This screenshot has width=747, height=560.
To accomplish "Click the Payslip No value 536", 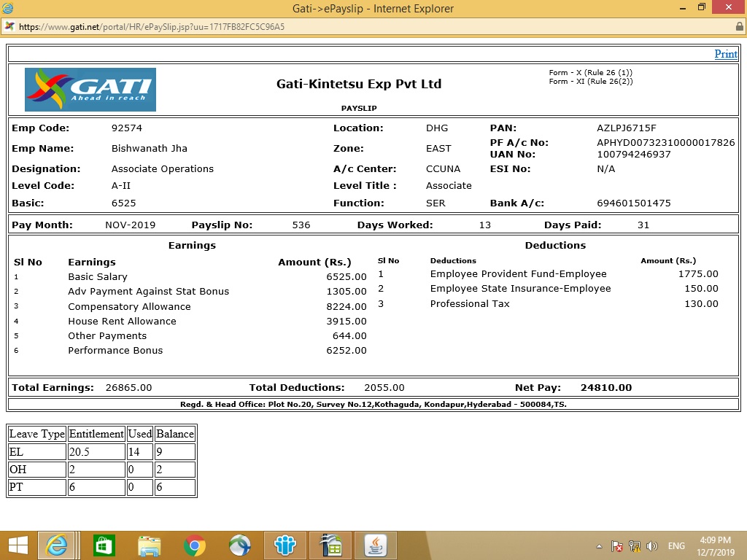I will pyautogui.click(x=301, y=225).
